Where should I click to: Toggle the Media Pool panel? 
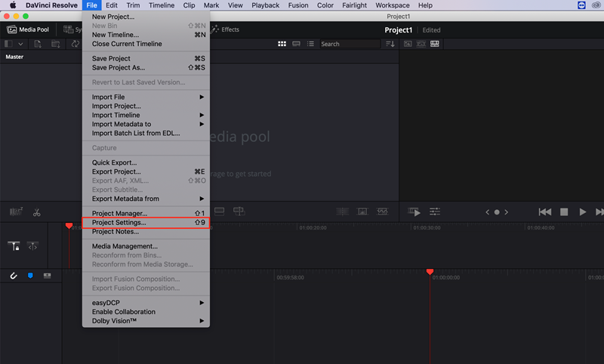tap(28, 29)
